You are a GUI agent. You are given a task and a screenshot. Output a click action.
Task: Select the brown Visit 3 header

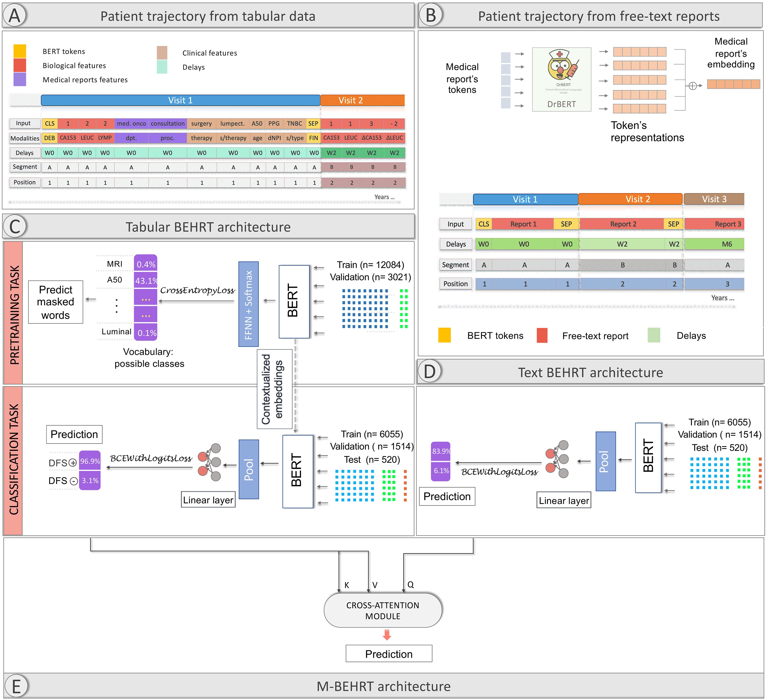pyautogui.click(x=713, y=199)
